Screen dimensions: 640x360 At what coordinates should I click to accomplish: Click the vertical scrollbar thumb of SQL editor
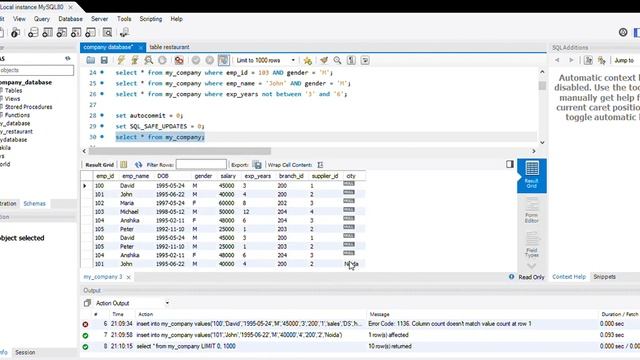tap(542, 86)
